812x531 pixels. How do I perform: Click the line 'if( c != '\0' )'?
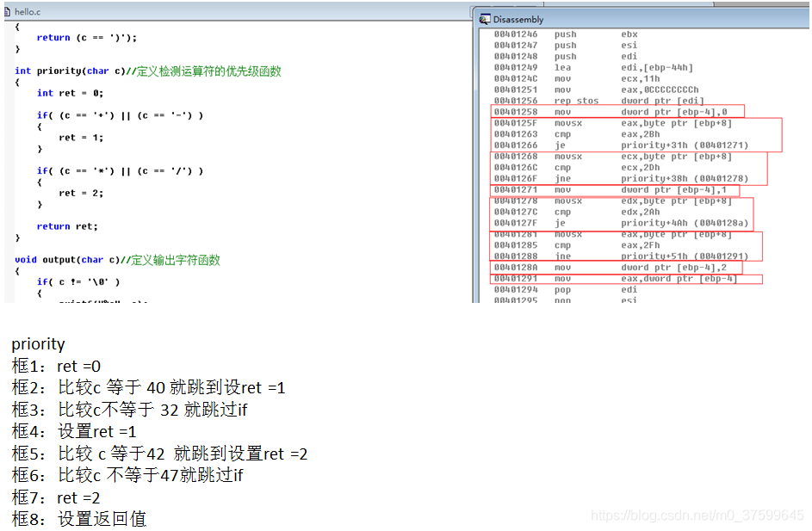(x=77, y=282)
